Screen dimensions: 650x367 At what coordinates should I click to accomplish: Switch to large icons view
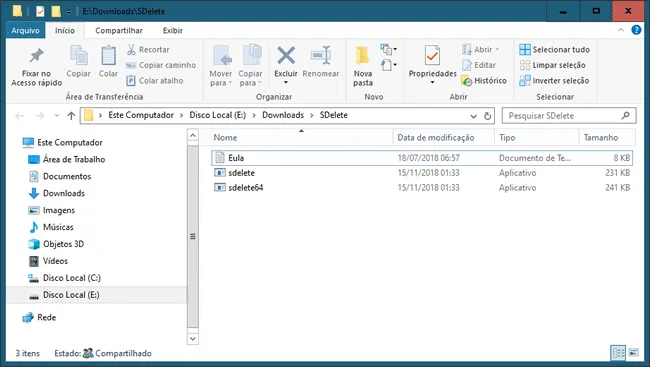point(633,353)
